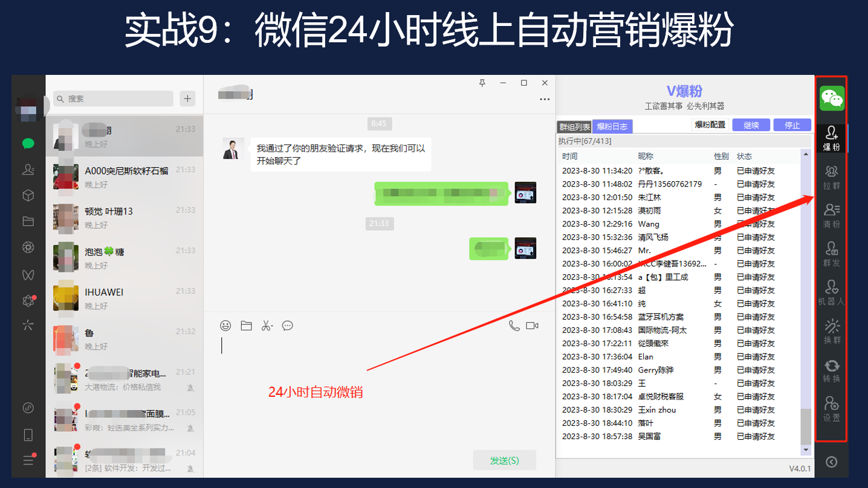Switch to the 爆粉日志 tab
The width and height of the screenshot is (868, 488).
(x=612, y=126)
